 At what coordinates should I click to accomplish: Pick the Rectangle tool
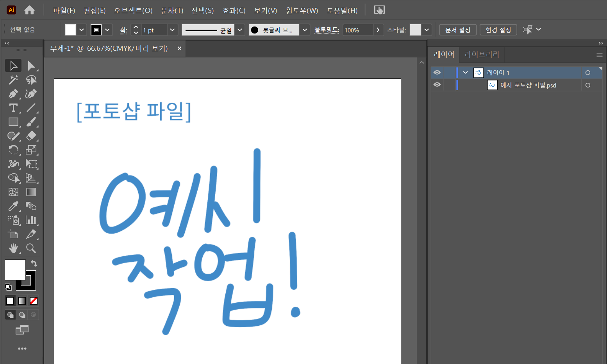tap(13, 122)
